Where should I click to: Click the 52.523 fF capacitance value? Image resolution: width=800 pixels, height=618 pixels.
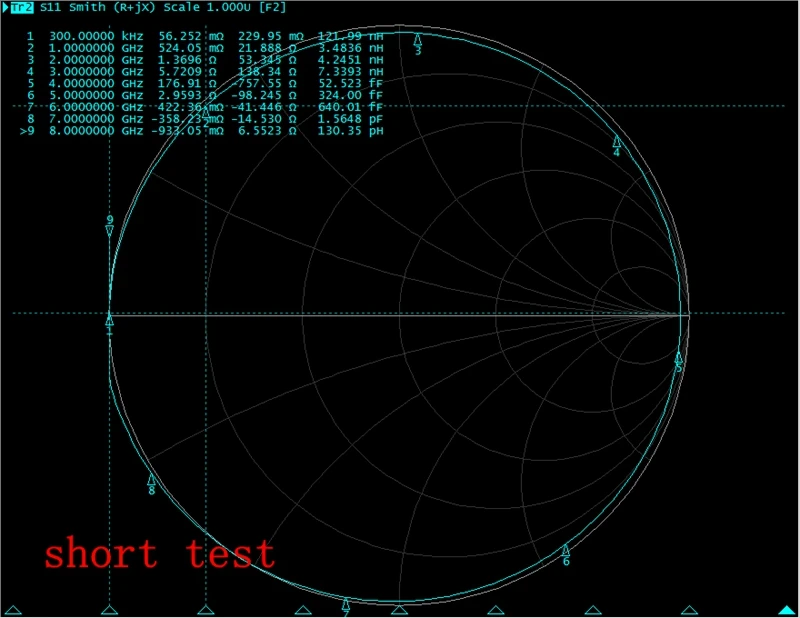[x=351, y=83]
